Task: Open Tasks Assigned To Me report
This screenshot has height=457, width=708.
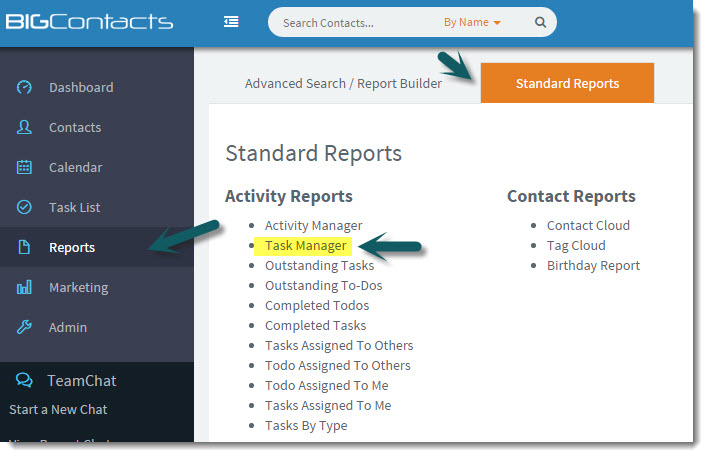Action: pos(328,406)
